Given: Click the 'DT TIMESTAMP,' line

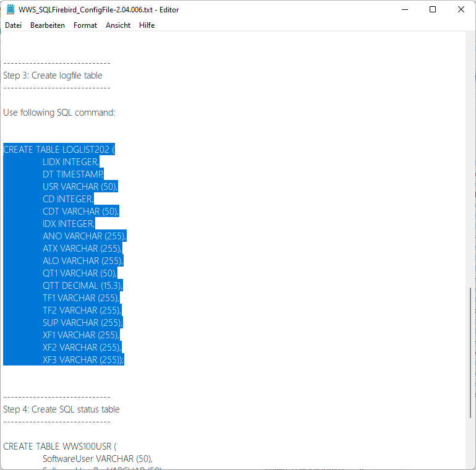Looking at the screenshot, I should (73, 174).
